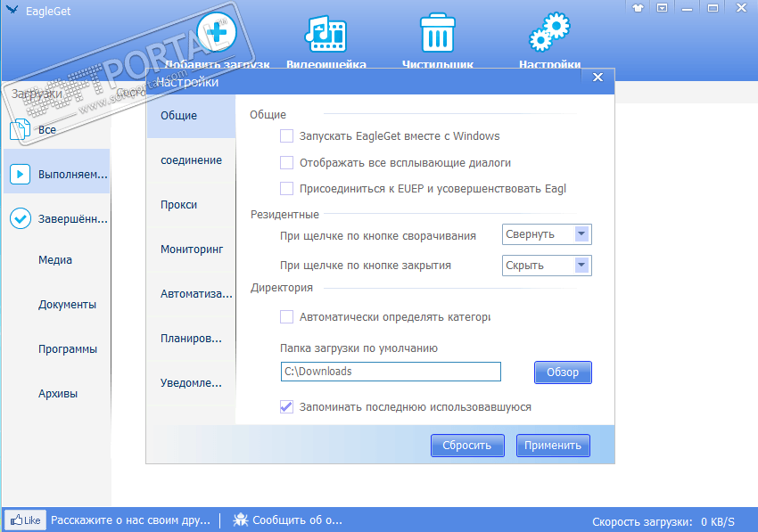Click the bug report icon in status bar
Image resolution: width=758 pixels, height=532 pixels.
[240, 520]
